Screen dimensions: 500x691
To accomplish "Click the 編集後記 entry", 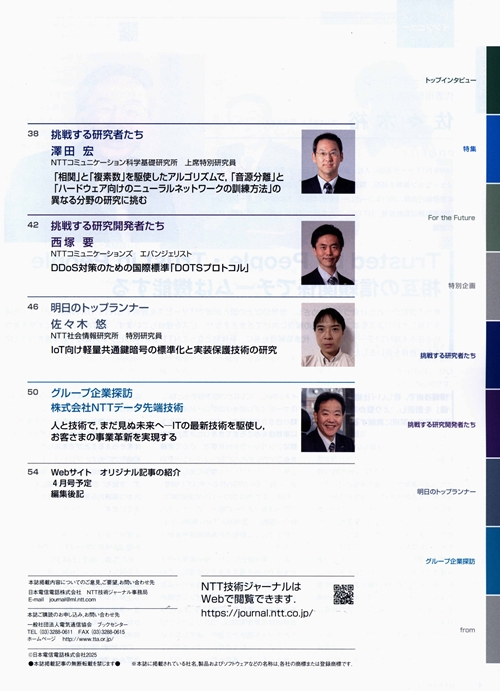I will click(x=67, y=494).
